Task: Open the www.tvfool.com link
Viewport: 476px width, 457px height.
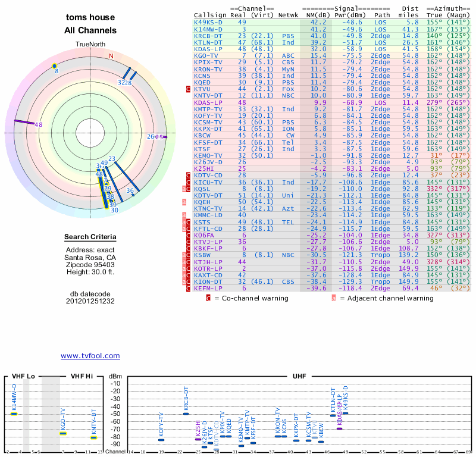Action: [x=90, y=356]
